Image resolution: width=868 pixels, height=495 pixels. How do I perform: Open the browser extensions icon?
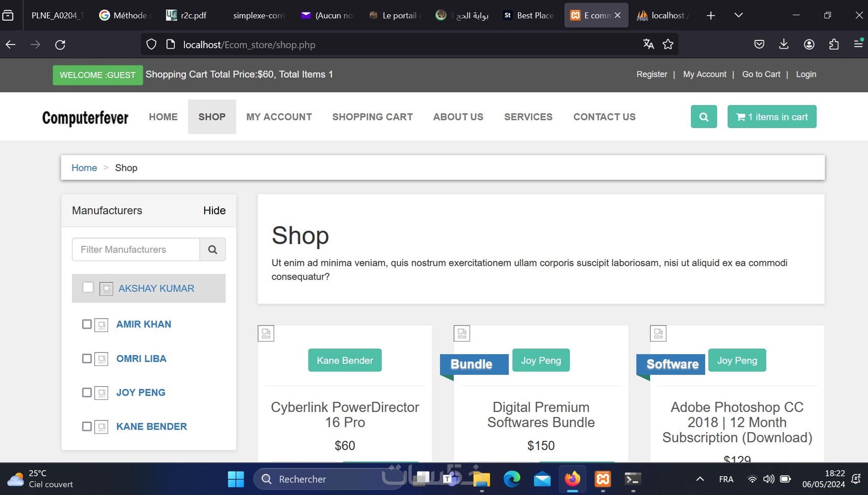[834, 44]
